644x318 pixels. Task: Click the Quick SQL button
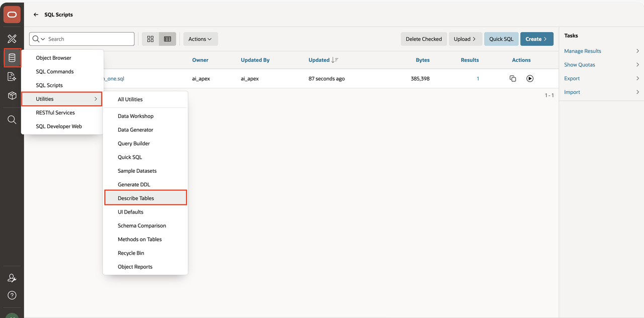click(501, 39)
